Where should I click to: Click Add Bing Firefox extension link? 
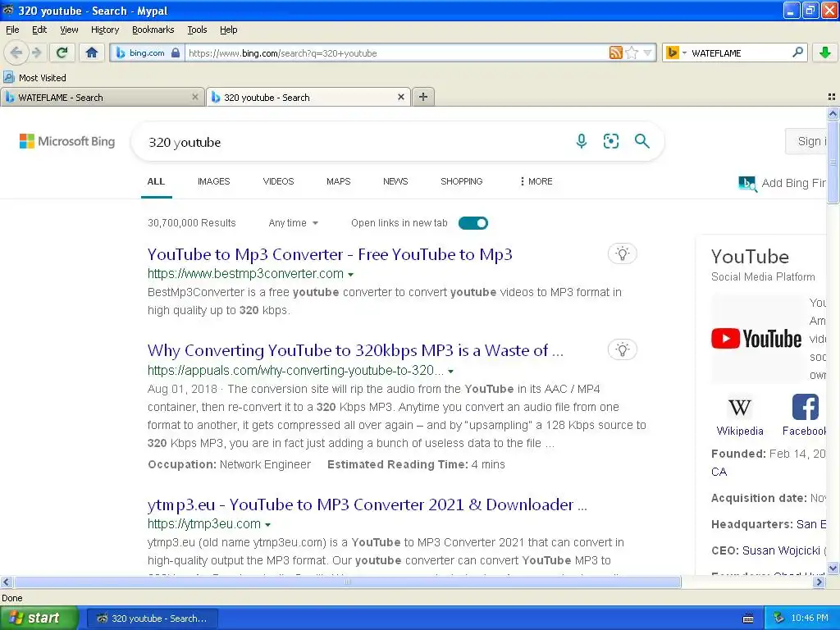click(782, 183)
